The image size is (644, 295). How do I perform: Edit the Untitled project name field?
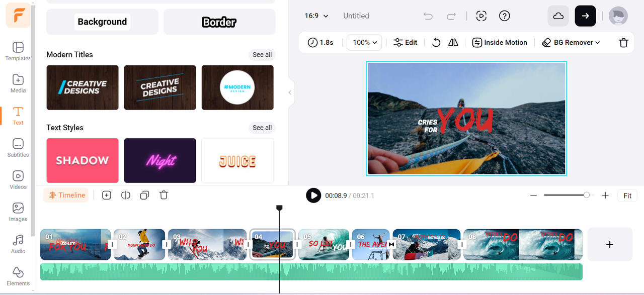tap(356, 16)
